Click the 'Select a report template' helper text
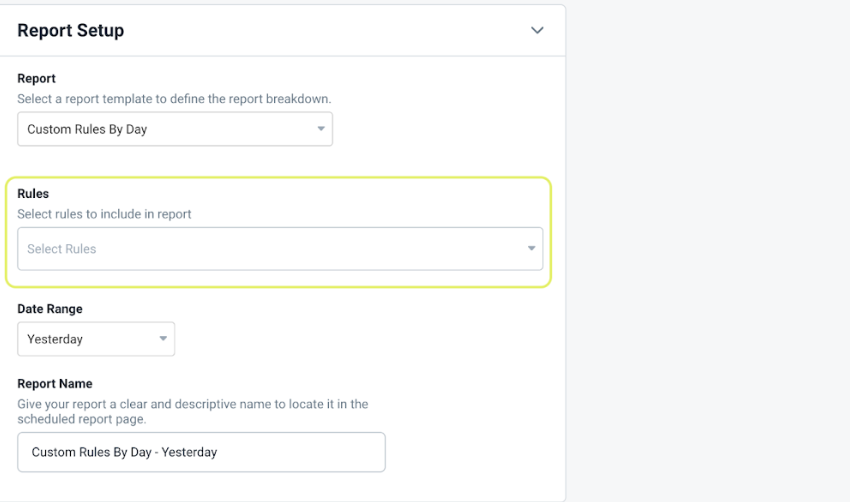The image size is (850, 502). click(174, 99)
